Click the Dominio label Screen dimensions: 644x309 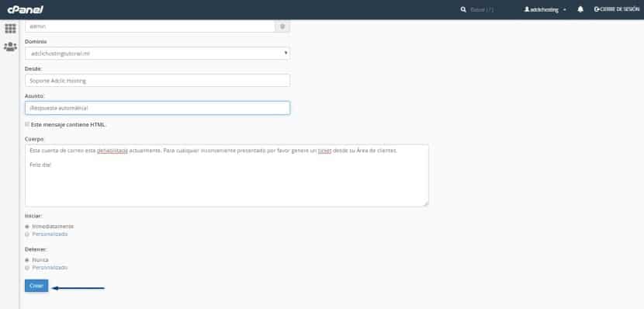pyautogui.click(x=36, y=41)
